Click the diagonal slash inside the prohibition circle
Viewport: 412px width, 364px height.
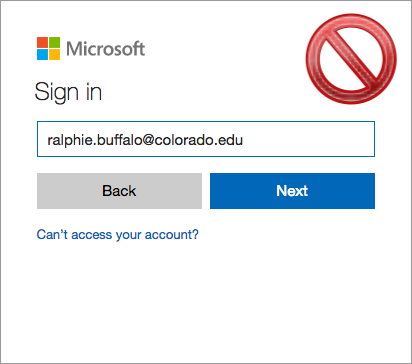(351, 59)
